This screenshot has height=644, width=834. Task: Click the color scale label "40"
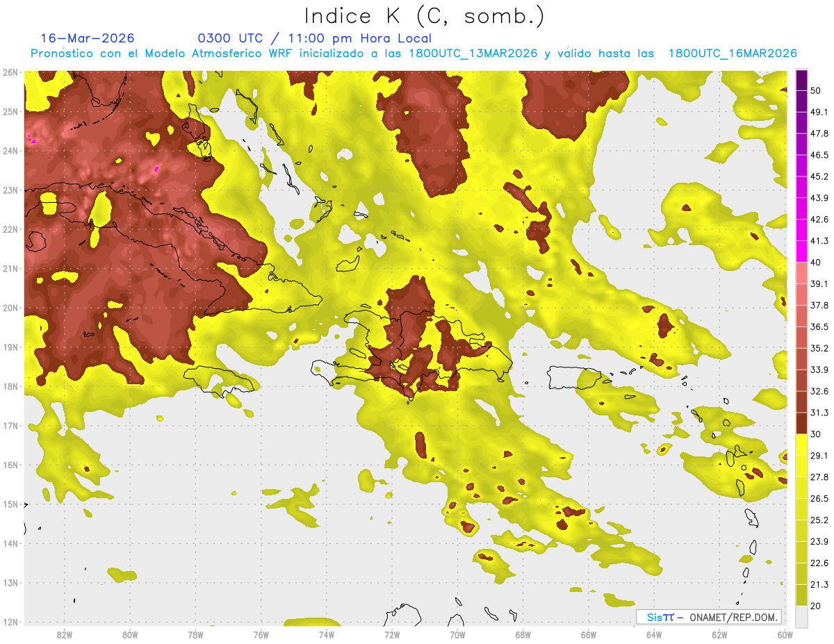[816, 263]
